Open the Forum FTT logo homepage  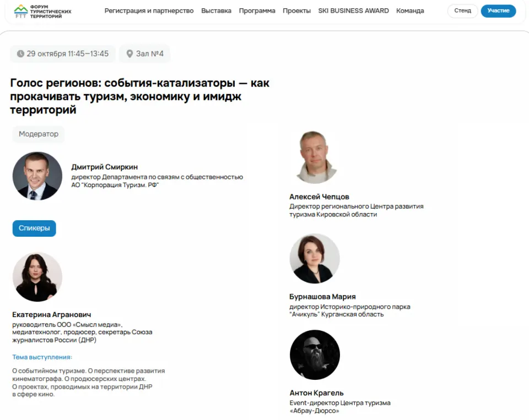pyautogui.click(x=42, y=11)
